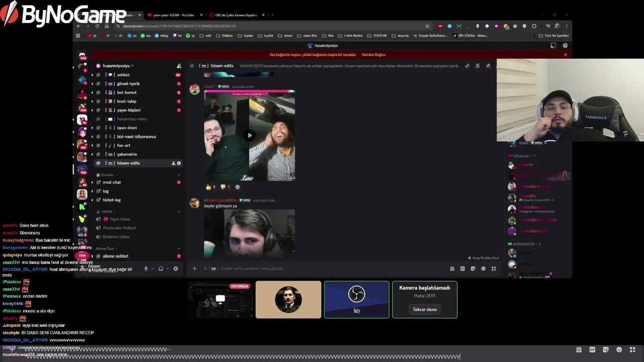Add a reaction to Low27's video message

click(x=237, y=187)
